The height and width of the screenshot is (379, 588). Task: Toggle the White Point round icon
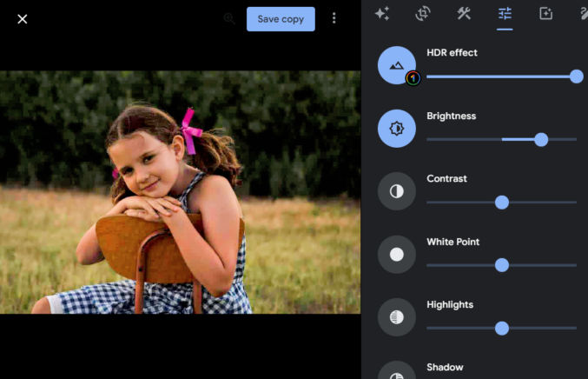pos(396,255)
